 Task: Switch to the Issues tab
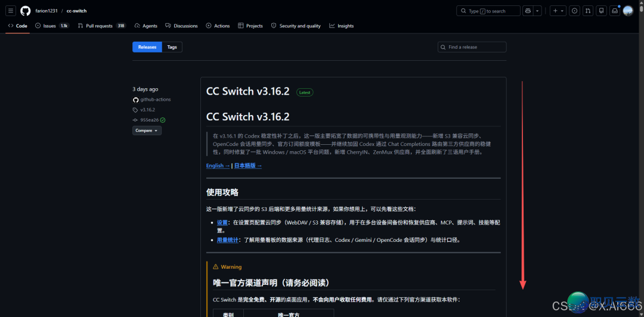[52, 26]
